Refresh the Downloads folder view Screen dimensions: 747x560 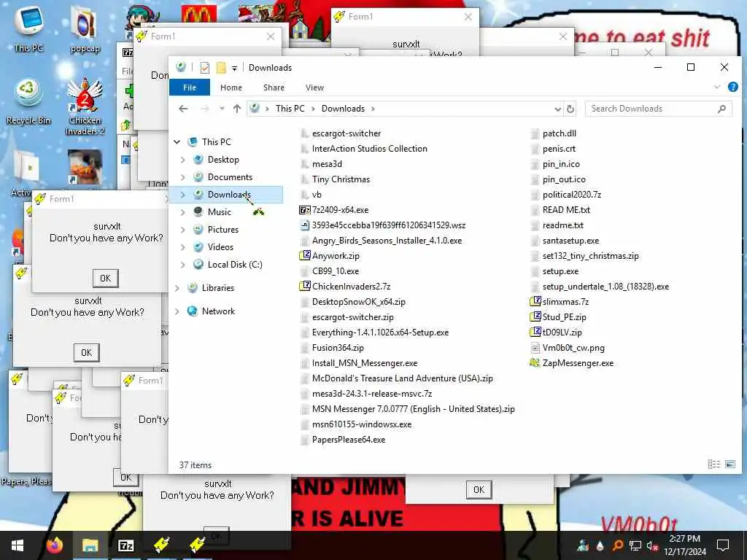click(570, 109)
